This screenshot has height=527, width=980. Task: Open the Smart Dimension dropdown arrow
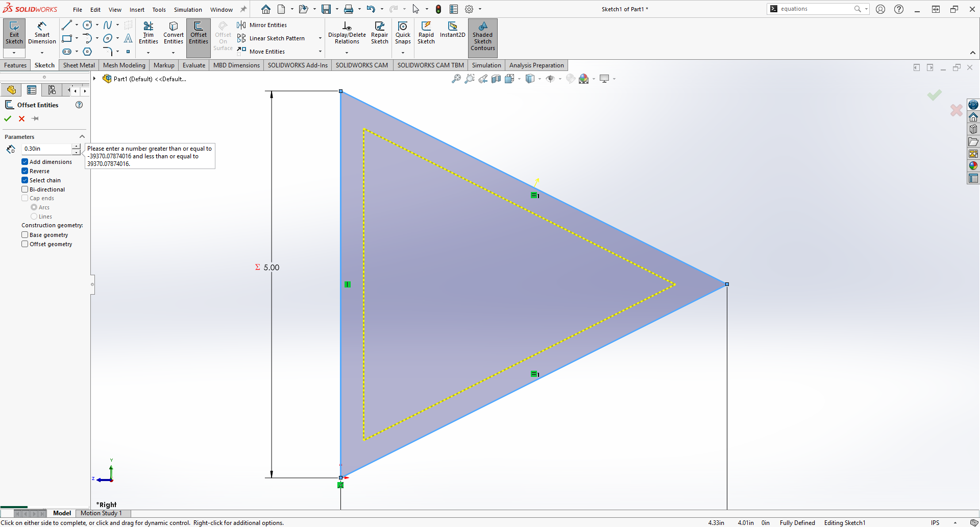pos(42,53)
